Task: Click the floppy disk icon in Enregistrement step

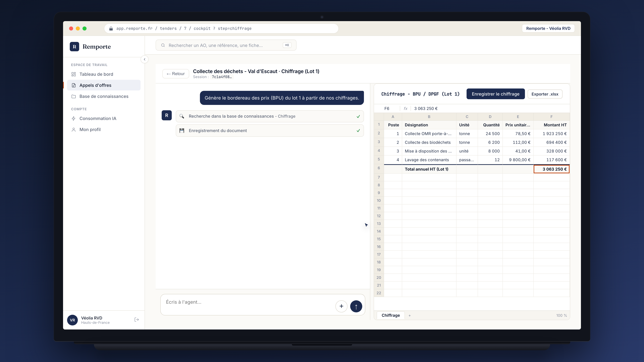Action: [182, 131]
